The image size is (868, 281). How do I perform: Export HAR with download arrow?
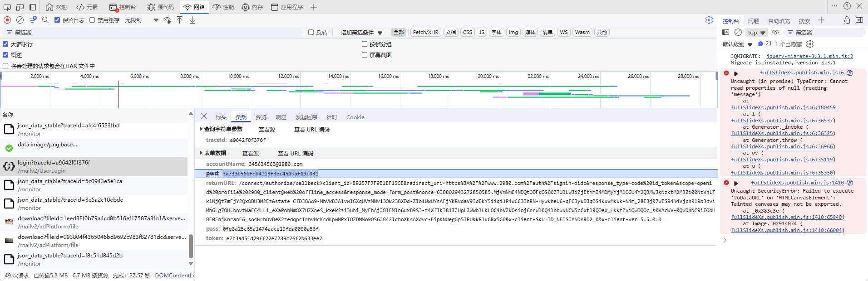point(192,20)
